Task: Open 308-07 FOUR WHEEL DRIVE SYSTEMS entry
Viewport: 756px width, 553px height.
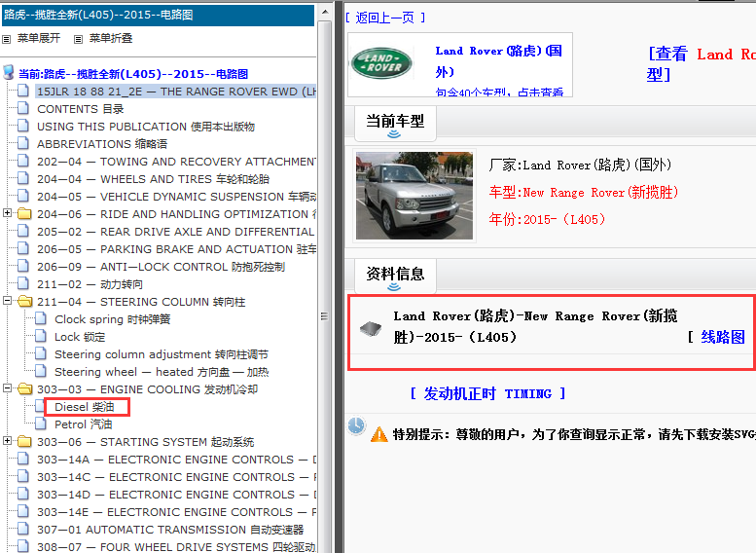Action: click(176, 547)
